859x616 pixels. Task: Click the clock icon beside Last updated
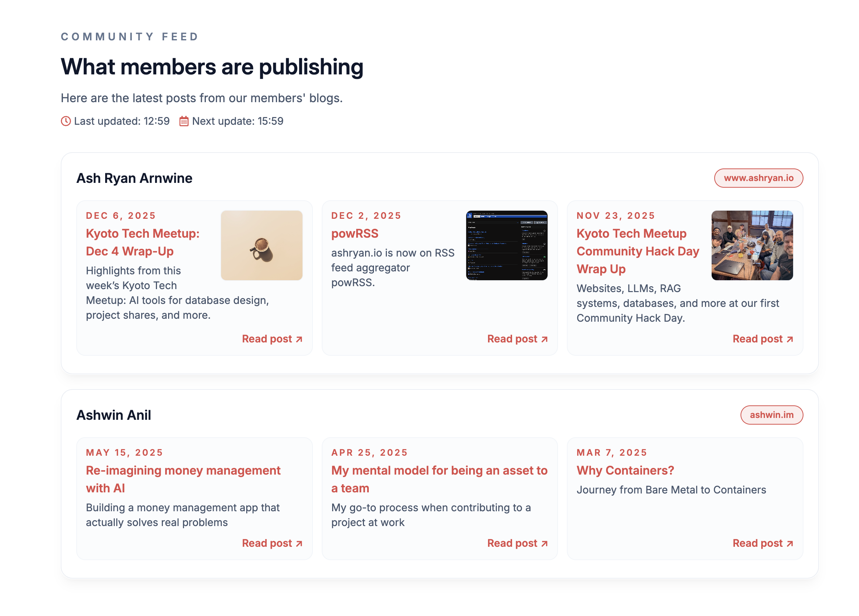click(x=65, y=121)
